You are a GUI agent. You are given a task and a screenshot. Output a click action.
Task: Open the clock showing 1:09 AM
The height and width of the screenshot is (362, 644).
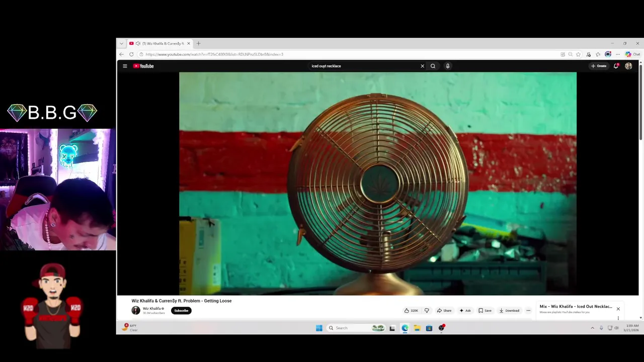point(631,328)
